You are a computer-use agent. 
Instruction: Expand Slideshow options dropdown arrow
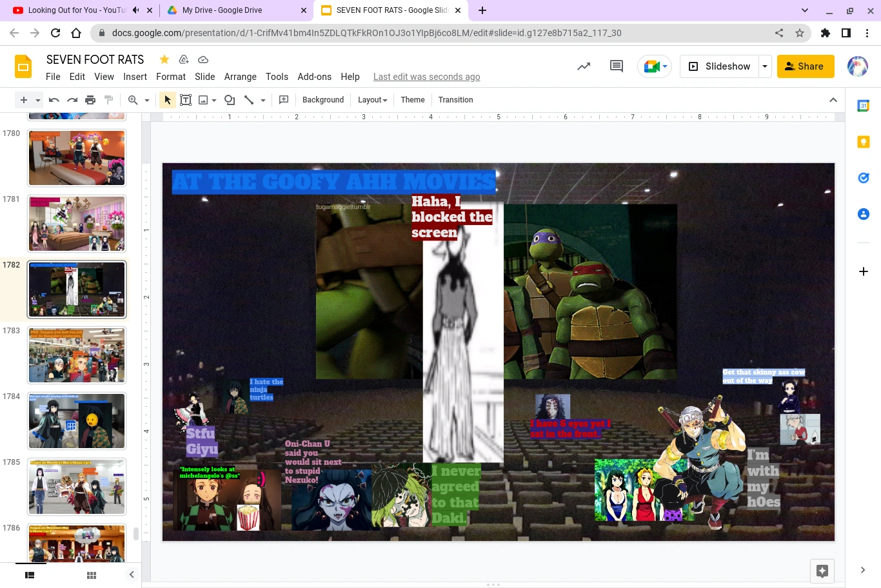click(765, 66)
